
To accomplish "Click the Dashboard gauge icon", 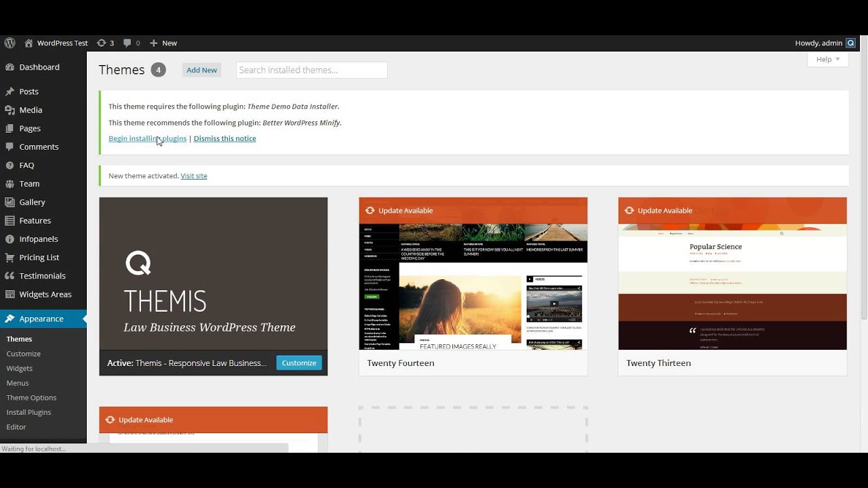I will 9,67.
